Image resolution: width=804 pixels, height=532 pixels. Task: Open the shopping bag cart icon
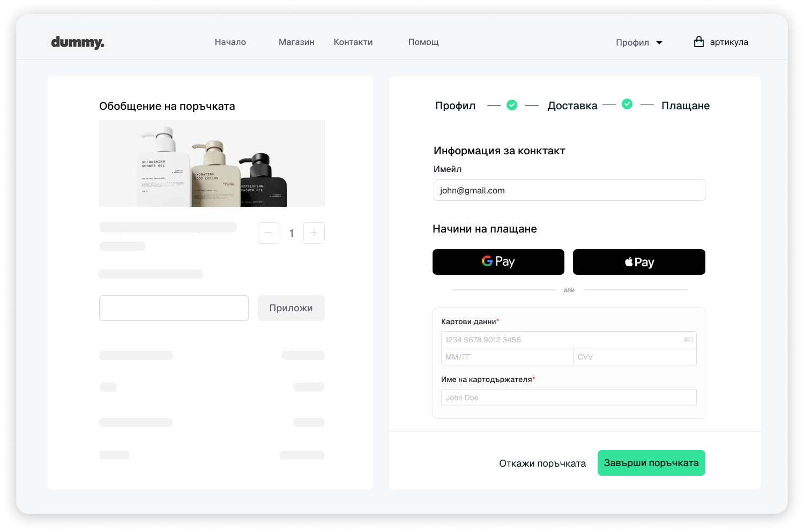698,42
